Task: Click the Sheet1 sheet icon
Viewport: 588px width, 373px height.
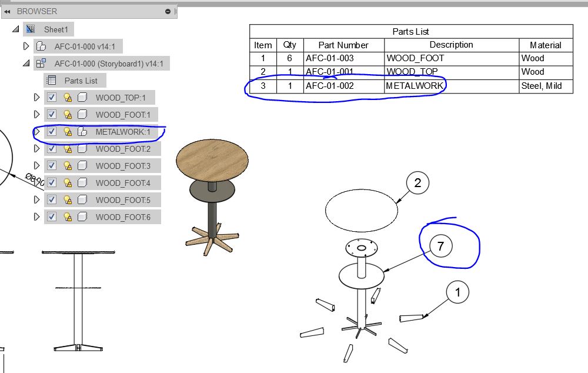Action: click(30, 29)
